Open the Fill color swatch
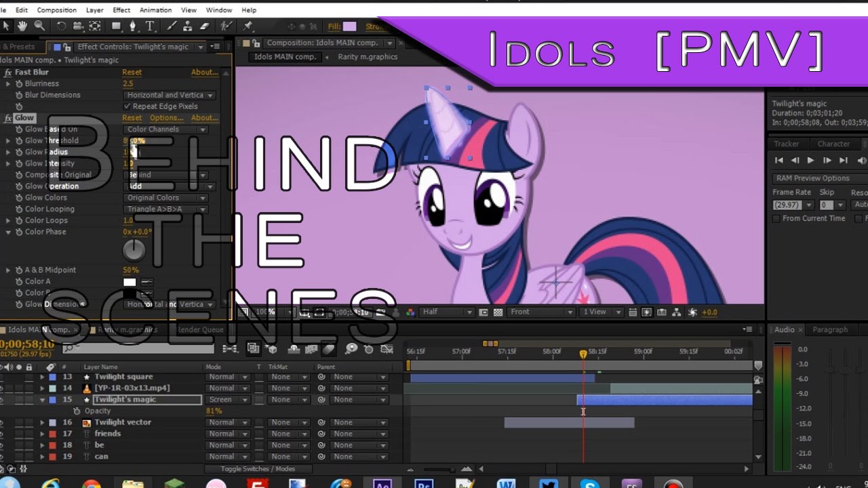Screen dimensions: 868x488 349,26
